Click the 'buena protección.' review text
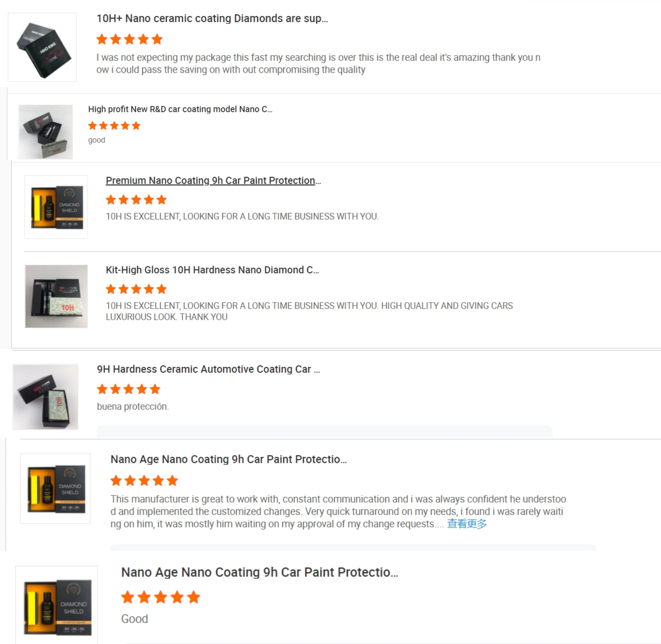 (133, 406)
